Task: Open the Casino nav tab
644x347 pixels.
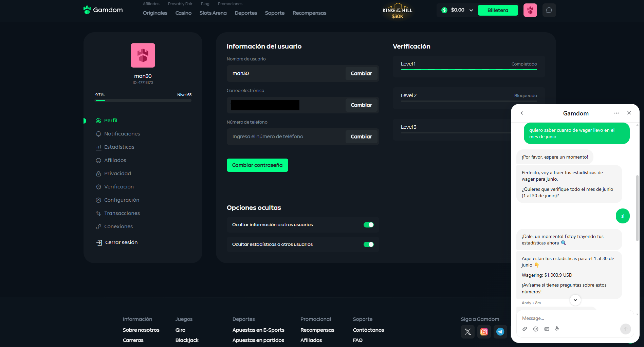Action: tap(183, 13)
